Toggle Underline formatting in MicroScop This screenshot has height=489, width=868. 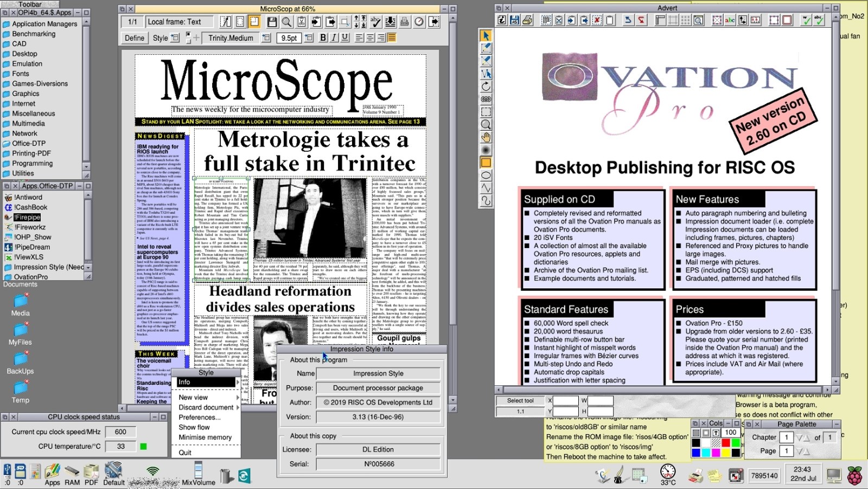coord(344,37)
